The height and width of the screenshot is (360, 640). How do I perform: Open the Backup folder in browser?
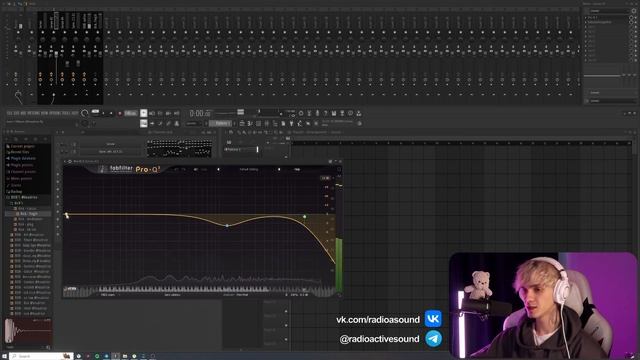tap(16, 191)
